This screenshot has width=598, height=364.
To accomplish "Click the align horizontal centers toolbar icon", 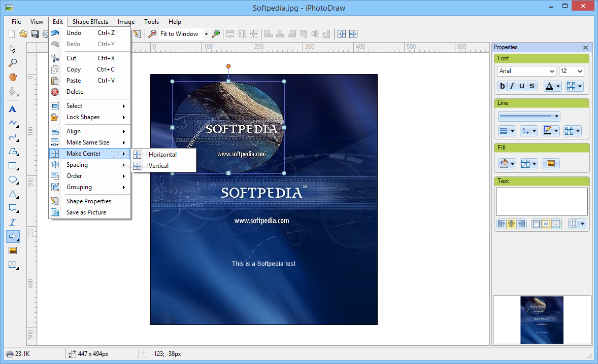I will point(280,34).
